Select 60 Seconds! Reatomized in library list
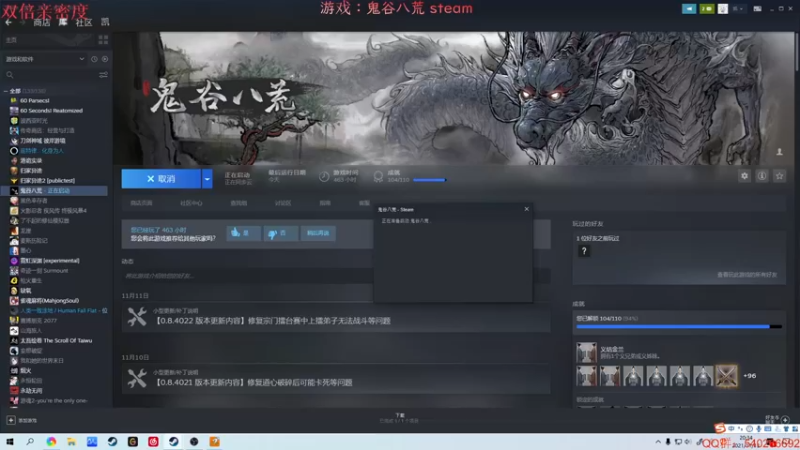This screenshot has width=800, height=450. [x=51, y=111]
